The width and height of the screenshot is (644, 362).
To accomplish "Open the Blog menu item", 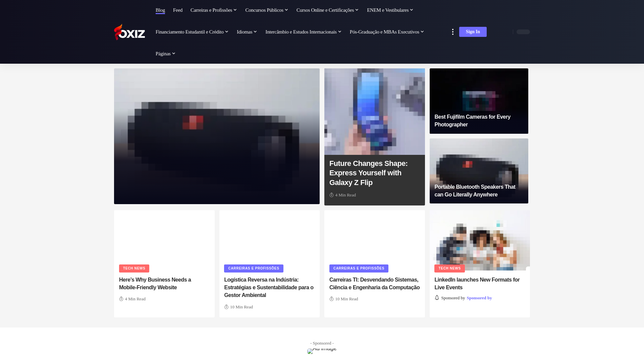I will click(160, 10).
